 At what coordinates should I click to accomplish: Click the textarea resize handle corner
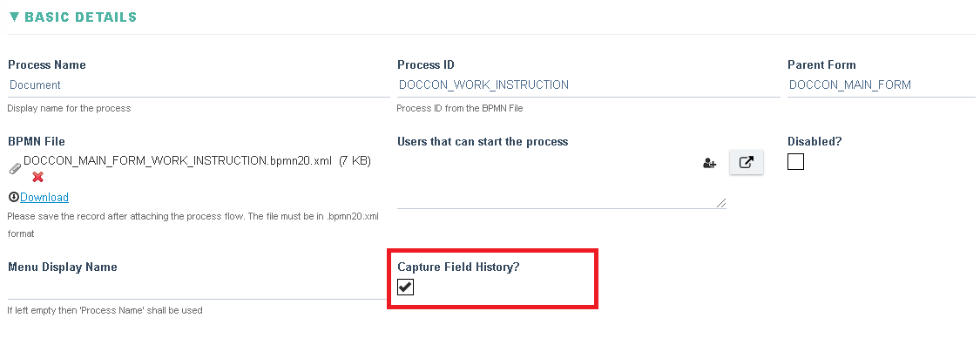(x=721, y=203)
